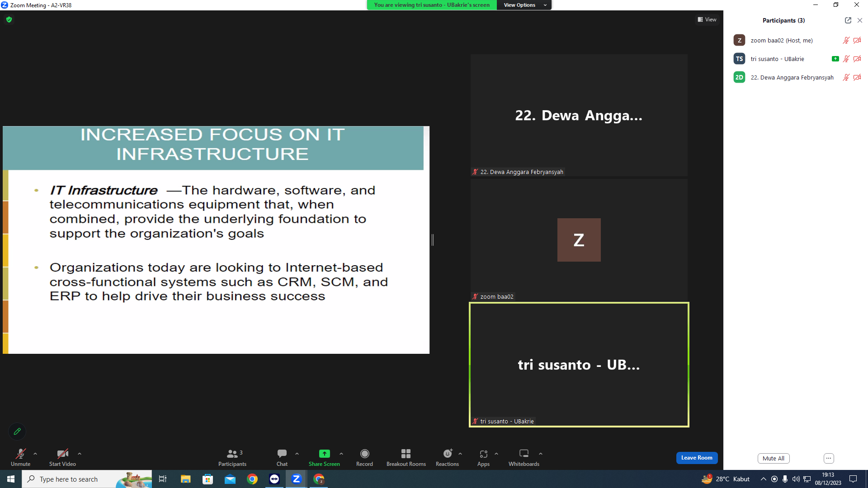Screen dimensions: 868x488
Task: Click the divider handle beside shared screen
Action: tap(433, 240)
